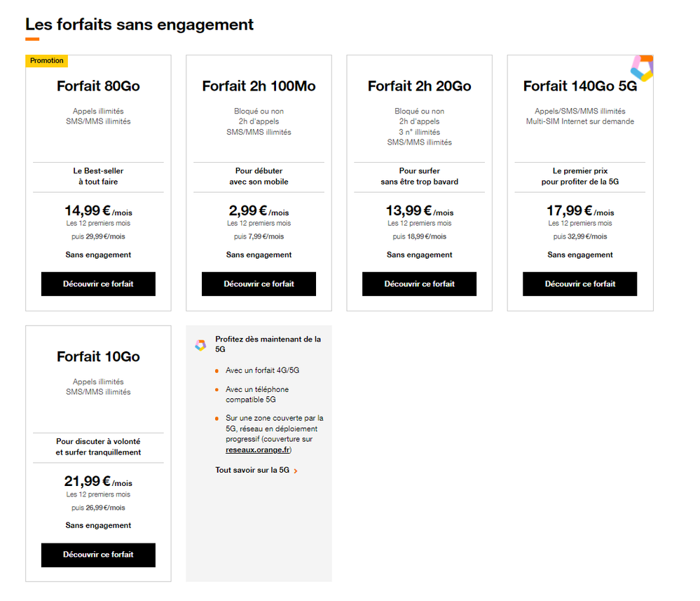This screenshot has width=700, height=601.
Task: Click the 17,99 € monthly price
Action: point(570,210)
